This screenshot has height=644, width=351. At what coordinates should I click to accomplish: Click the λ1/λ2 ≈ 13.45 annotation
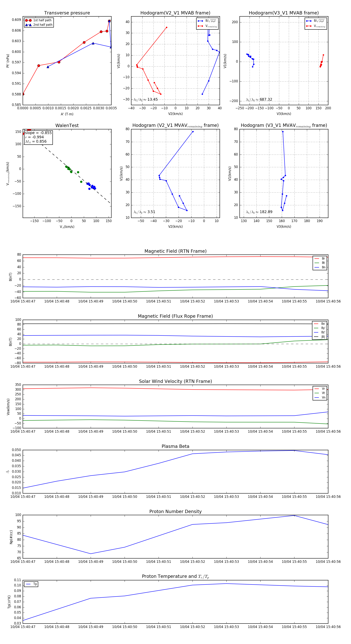coord(146,100)
